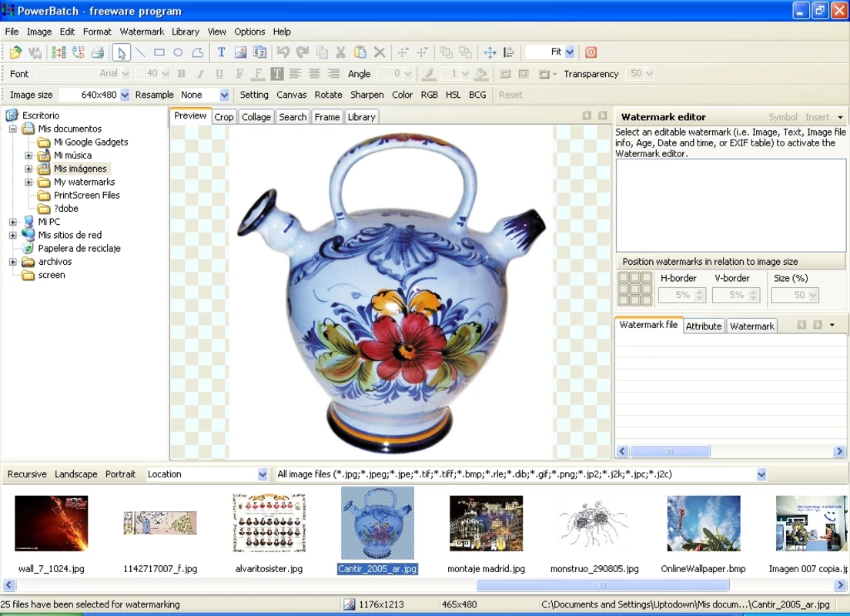Add a text watermark with T tool
This screenshot has height=616, width=850.
pos(221,52)
